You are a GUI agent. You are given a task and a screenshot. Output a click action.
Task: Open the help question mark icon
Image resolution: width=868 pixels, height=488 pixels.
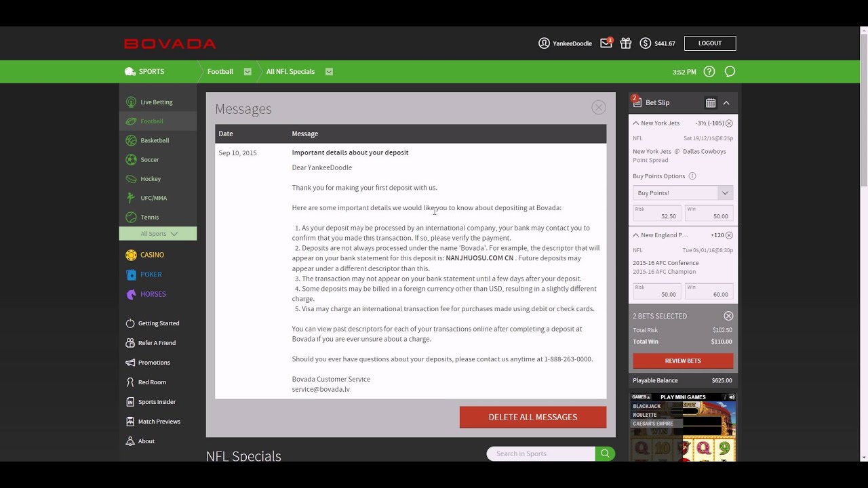point(709,72)
